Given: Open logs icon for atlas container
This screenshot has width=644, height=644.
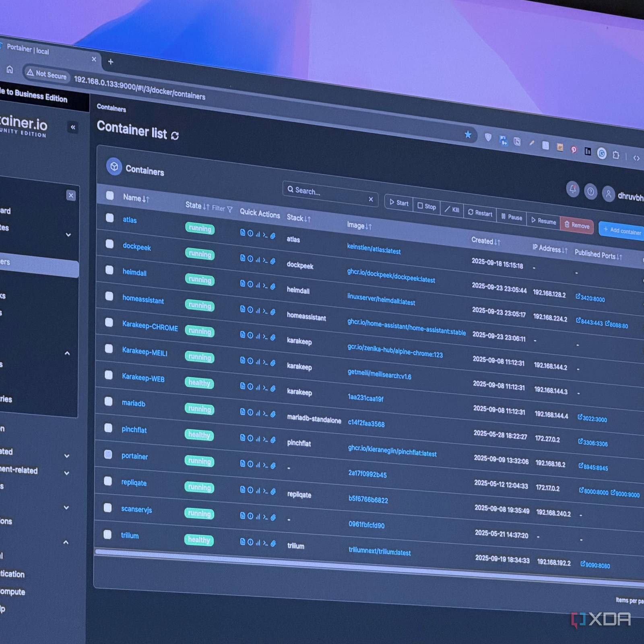Looking at the screenshot, I should click(x=243, y=232).
